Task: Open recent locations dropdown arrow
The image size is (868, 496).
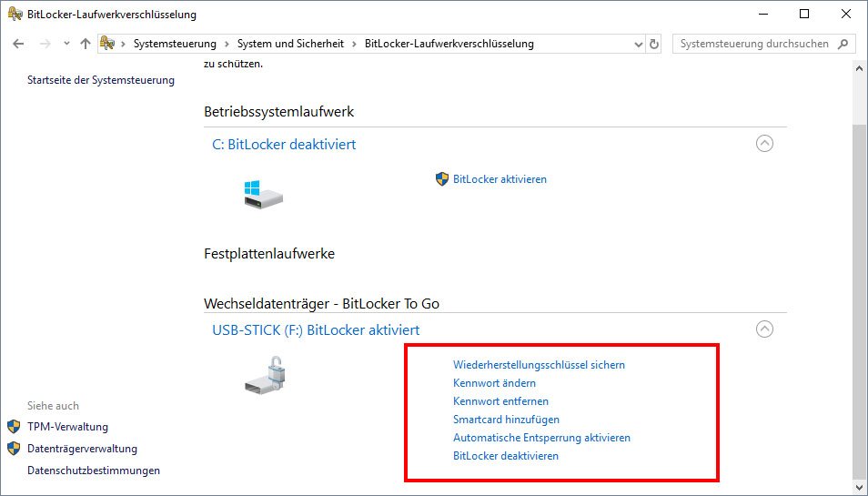Action: click(66, 44)
